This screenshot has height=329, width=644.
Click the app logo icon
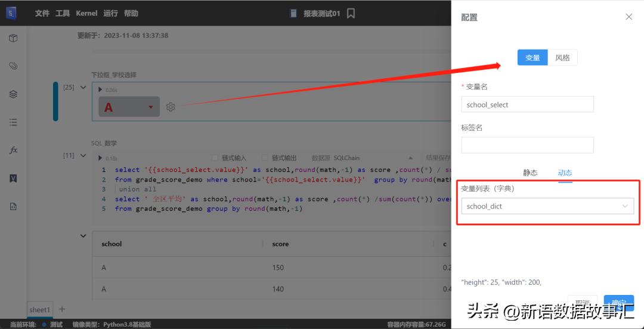[11, 13]
